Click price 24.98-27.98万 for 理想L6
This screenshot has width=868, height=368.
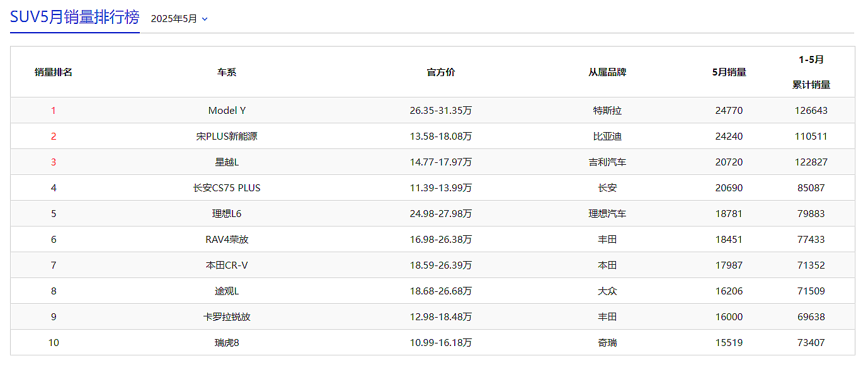pos(440,214)
